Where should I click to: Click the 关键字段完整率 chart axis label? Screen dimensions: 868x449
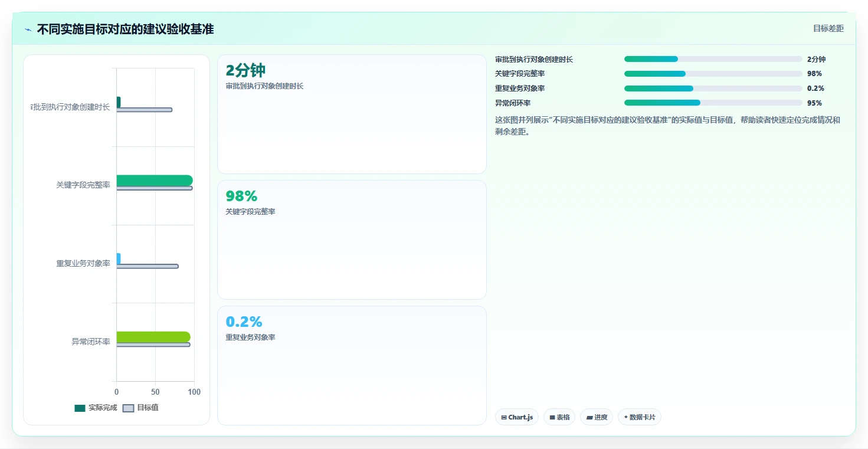pyautogui.click(x=83, y=185)
